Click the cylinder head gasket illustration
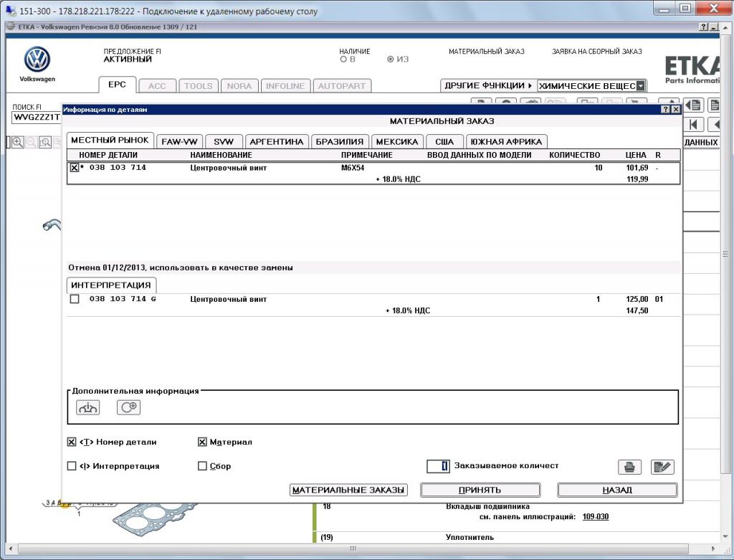734x560 pixels. [155, 518]
